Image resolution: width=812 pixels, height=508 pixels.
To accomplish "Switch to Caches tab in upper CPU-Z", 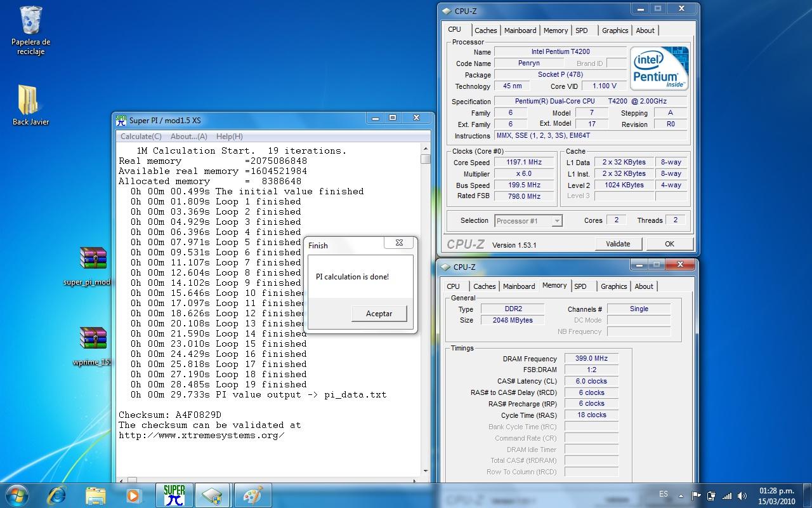I will click(x=486, y=30).
